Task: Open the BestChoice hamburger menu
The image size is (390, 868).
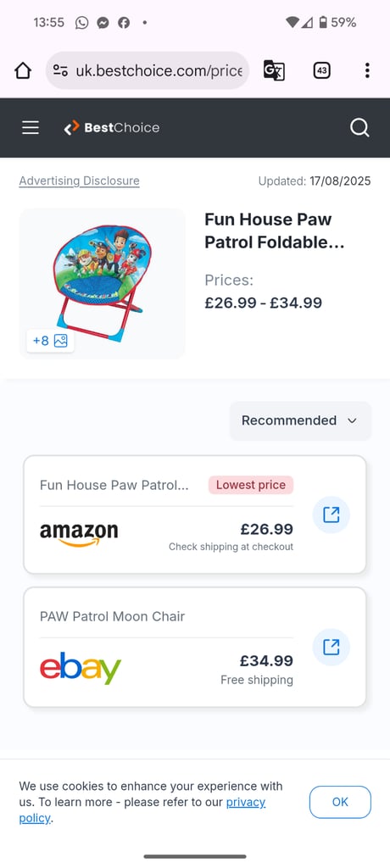Action: pos(31,128)
